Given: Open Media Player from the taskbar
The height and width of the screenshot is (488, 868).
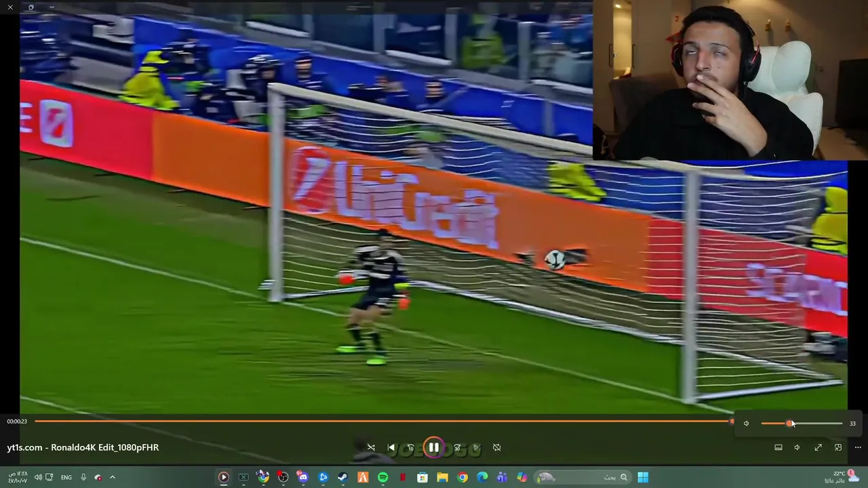Looking at the screenshot, I should pyautogui.click(x=223, y=477).
